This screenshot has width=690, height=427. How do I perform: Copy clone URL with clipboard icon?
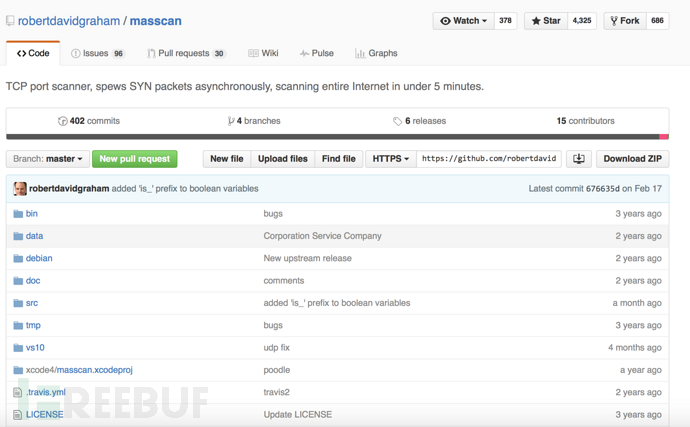579,159
